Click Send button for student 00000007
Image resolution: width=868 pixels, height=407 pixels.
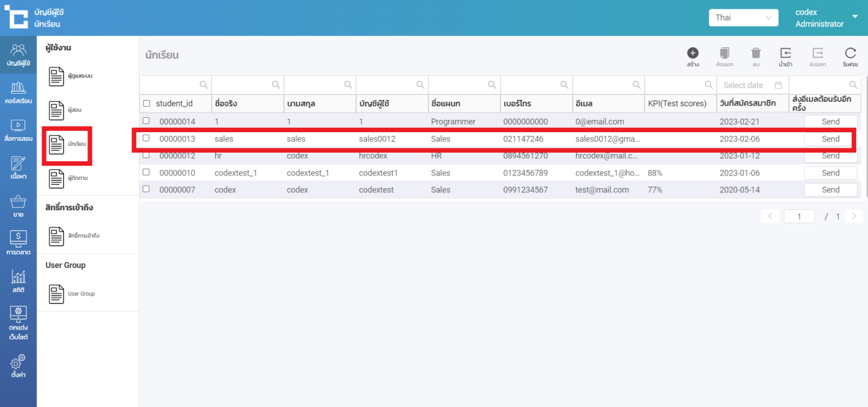point(830,190)
